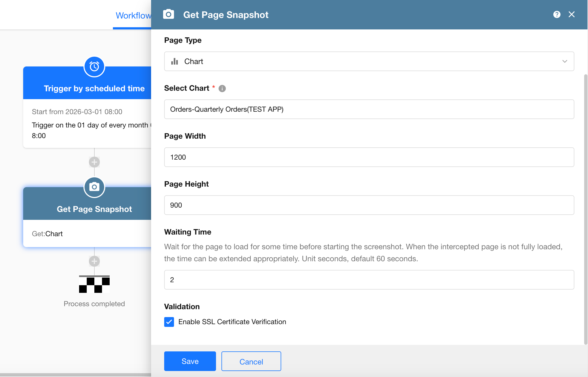The height and width of the screenshot is (377, 588).
Task: Click the Process completed checkered flag icon
Action: (94, 284)
